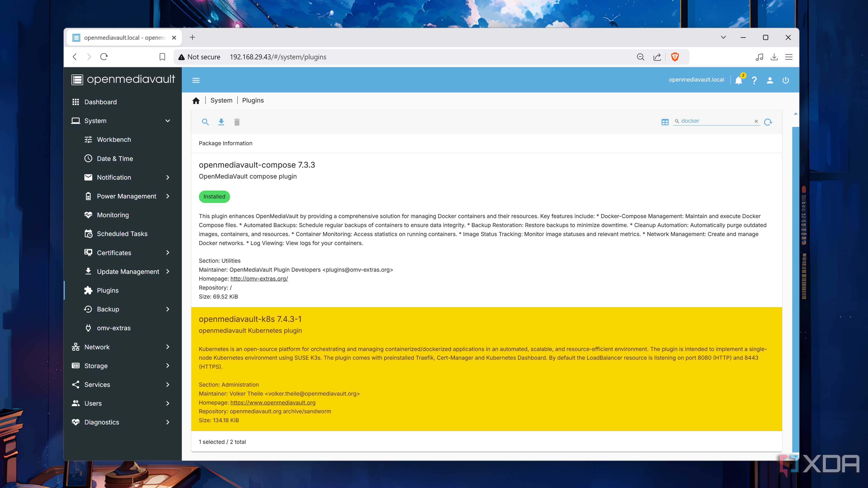Open browser downloads
This screenshot has width=868, height=488.
(774, 57)
